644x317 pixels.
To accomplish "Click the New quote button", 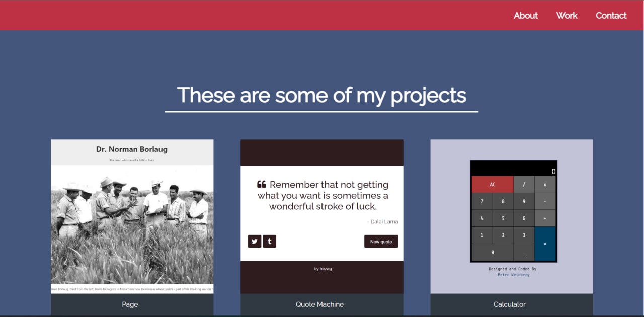I will pos(381,242).
